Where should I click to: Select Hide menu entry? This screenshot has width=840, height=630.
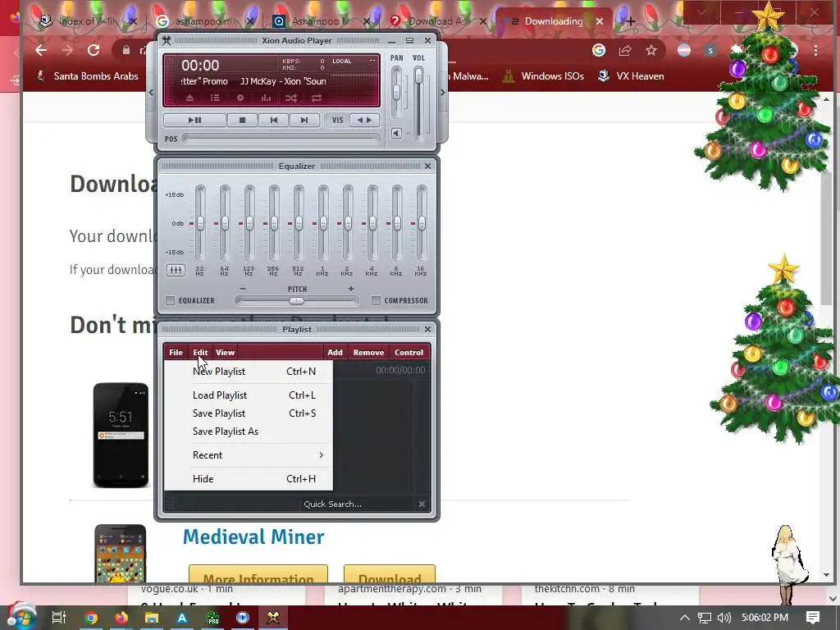(x=249, y=479)
